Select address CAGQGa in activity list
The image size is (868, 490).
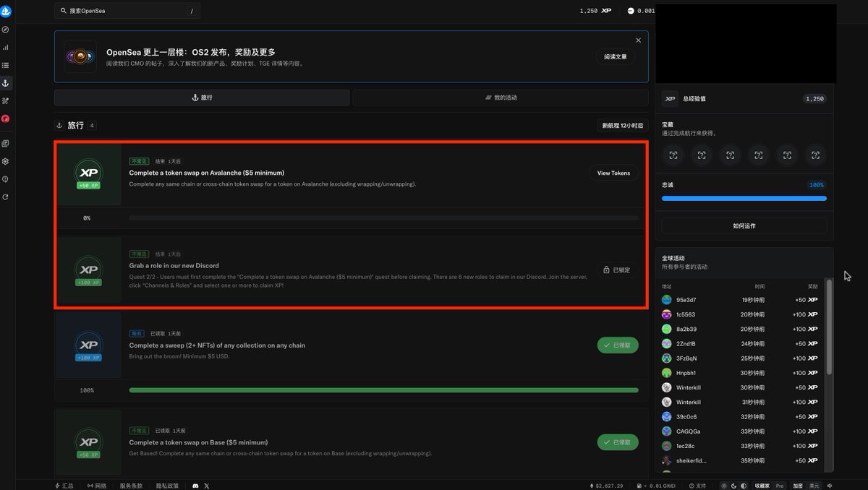(x=689, y=431)
